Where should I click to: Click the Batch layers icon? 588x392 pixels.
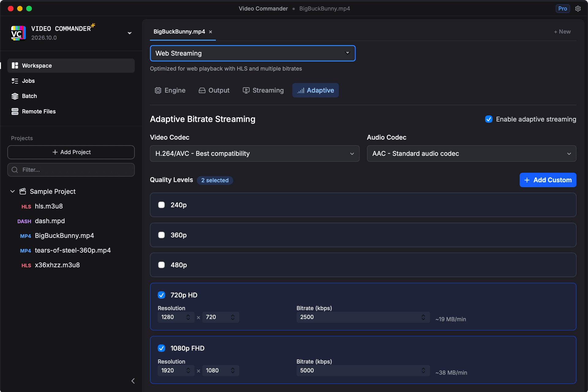(15, 96)
